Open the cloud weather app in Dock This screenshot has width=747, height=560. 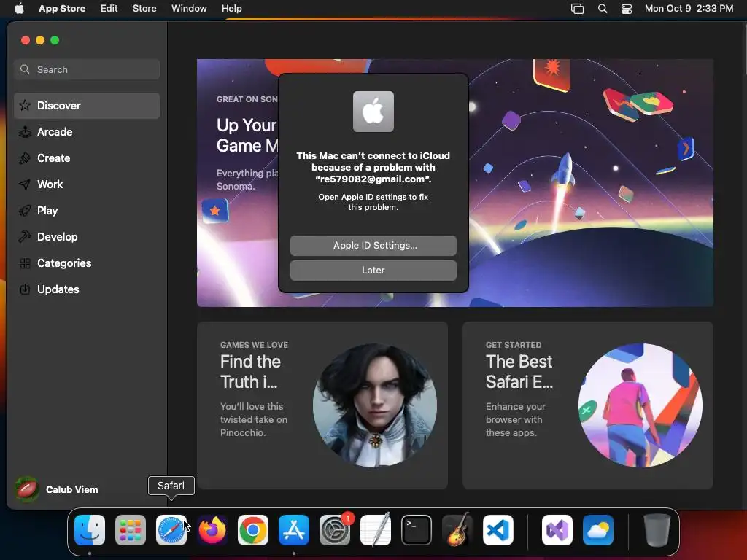[598, 530]
